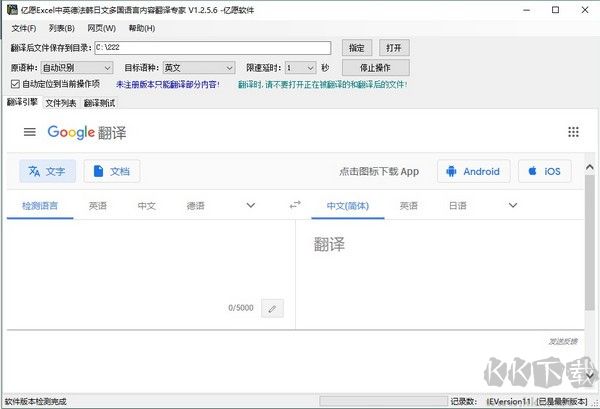Click the 指定 button
This screenshot has height=409, width=600.
(356, 48)
